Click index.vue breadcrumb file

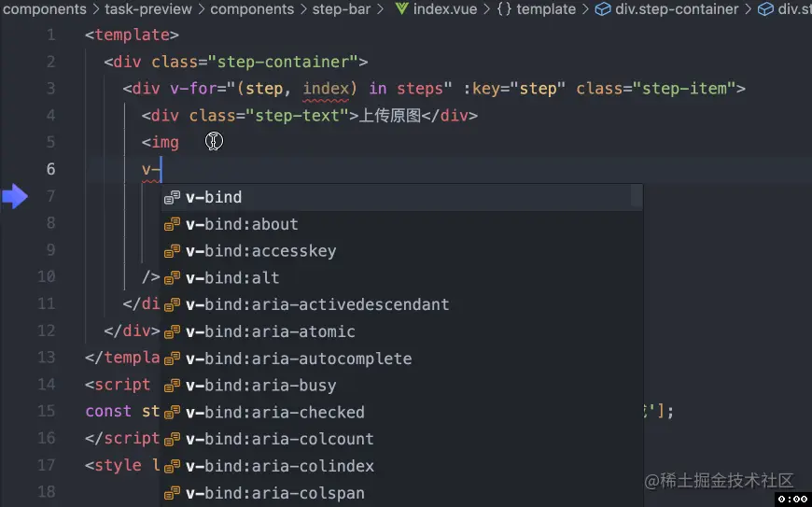click(x=445, y=8)
